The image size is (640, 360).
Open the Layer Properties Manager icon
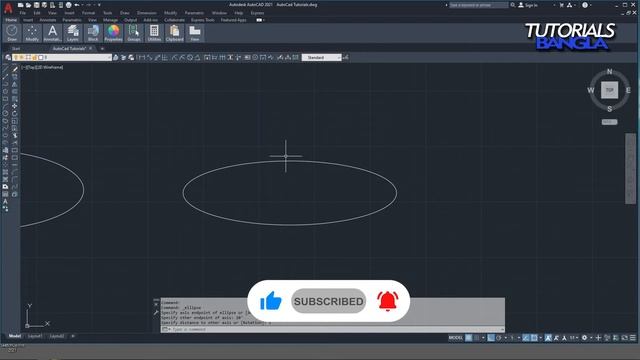[x=8, y=58]
